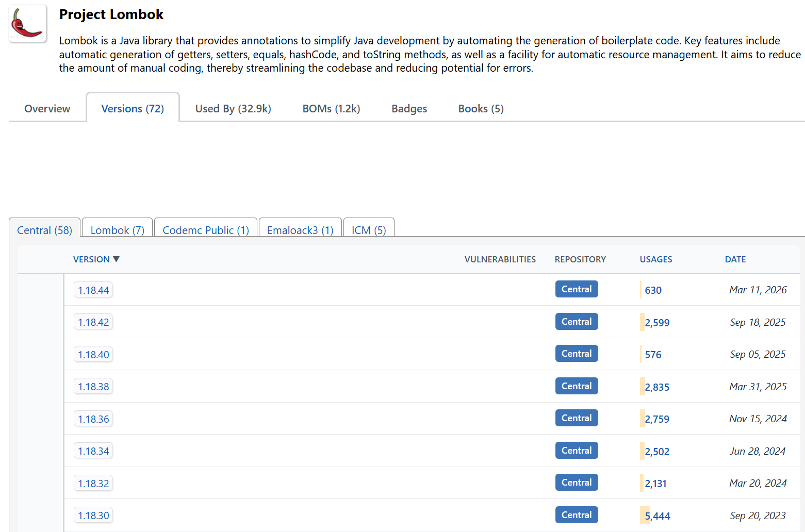Open the 5,444 usages link
This screenshot has width=805, height=532.
[x=658, y=516]
